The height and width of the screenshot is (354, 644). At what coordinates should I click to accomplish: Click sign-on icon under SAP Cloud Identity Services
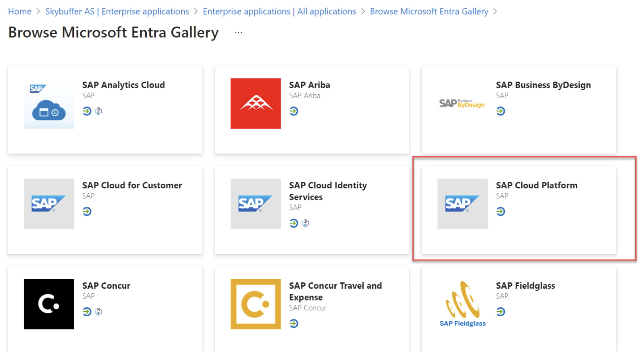tap(294, 223)
